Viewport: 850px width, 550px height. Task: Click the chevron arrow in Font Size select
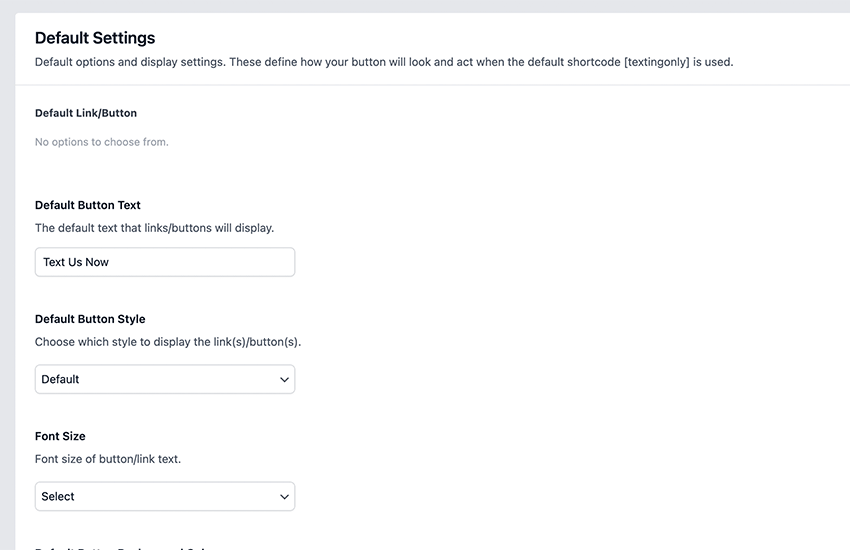284,496
